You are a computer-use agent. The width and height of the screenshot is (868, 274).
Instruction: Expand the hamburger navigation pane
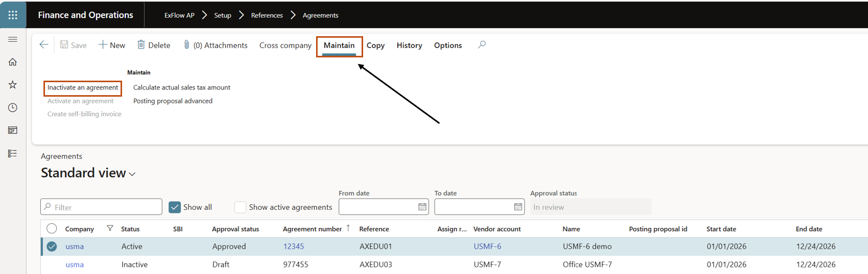[x=13, y=39]
